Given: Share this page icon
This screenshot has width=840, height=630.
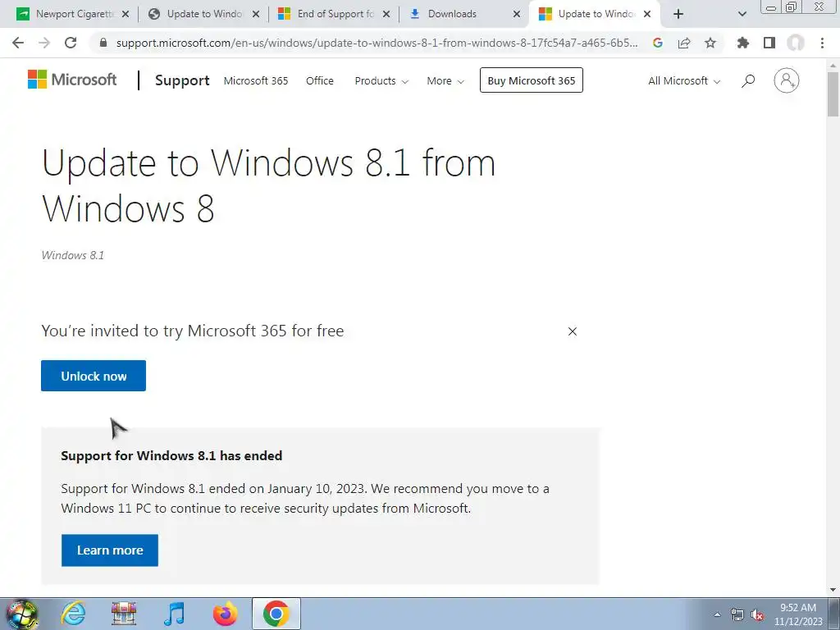Looking at the screenshot, I should tap(684, 43).
